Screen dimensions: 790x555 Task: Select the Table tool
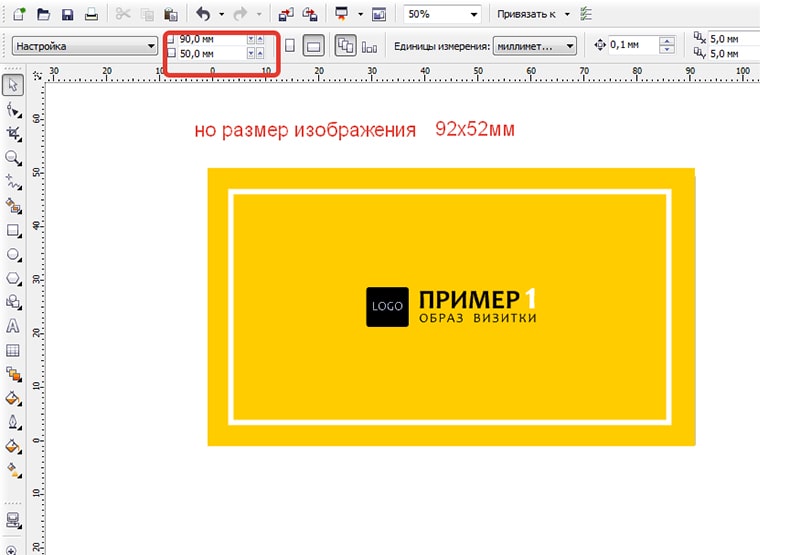pyautogui.click(x=13, y=350)
